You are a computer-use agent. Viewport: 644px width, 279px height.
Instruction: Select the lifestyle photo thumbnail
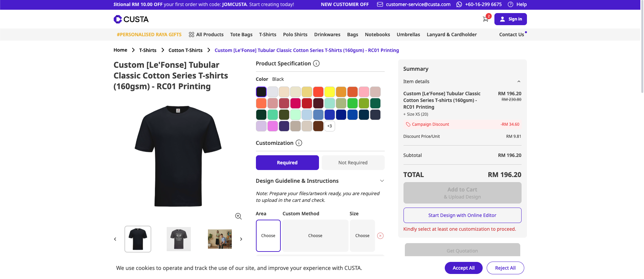tap(220, 239)
